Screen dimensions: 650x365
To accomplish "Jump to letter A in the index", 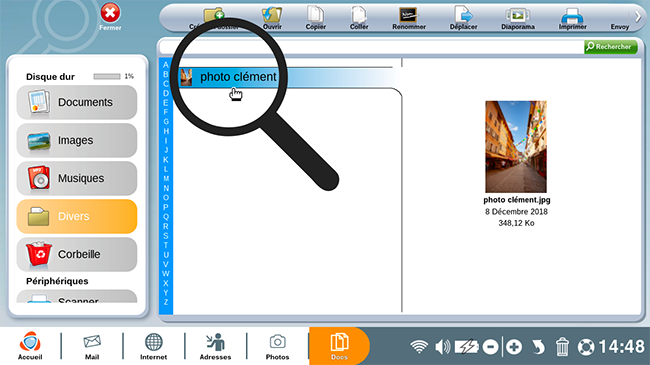I will click(x=166, y=65).
